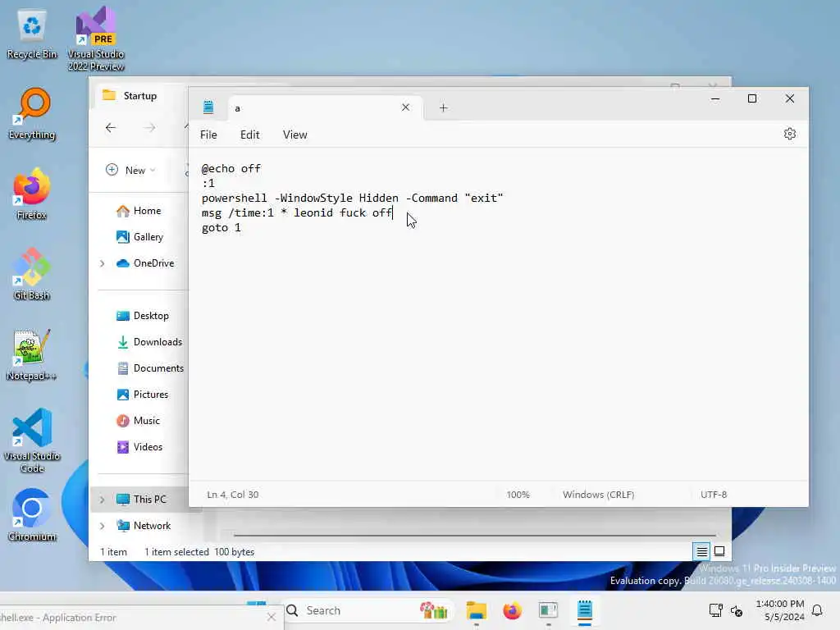This screenshot has width=840, height=630.
Task: Open the New dropdown in Explorer
Action: click(x=130, y=170)
